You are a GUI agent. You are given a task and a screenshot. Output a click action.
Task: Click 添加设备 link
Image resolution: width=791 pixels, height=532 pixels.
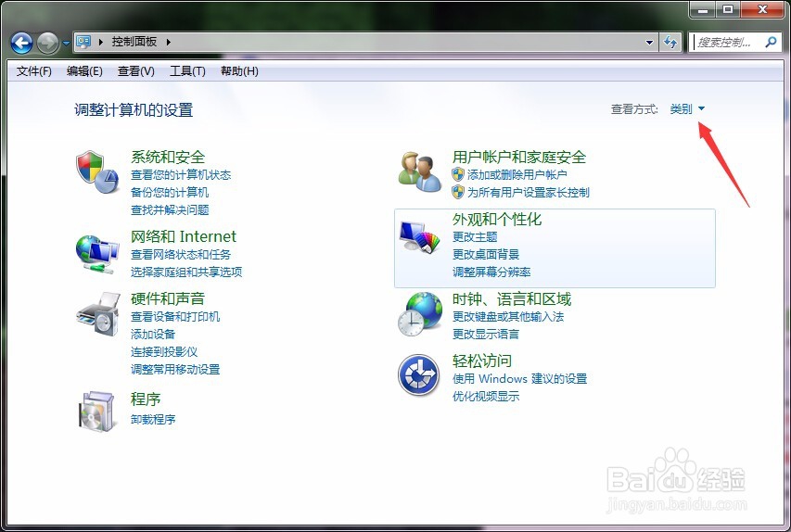click(x=153, y=334)
